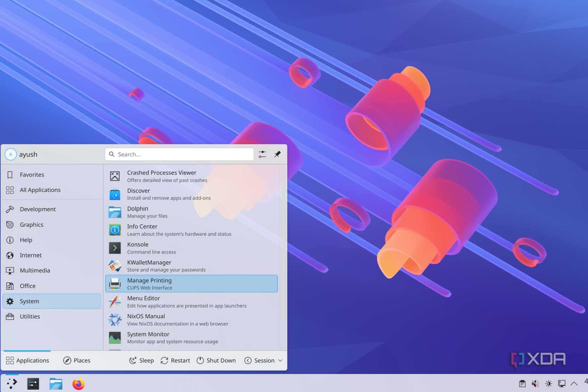The height and width of the screenshot is (392, 588).
Task: Unmute audio via the tray volume icon
Action: pos(535,383)
